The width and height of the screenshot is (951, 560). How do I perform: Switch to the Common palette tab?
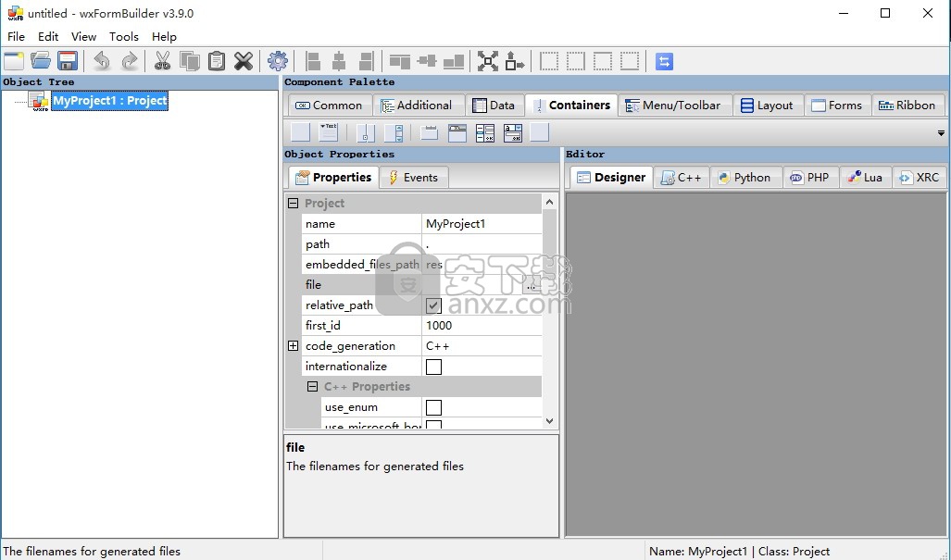(x=329, y=106)
